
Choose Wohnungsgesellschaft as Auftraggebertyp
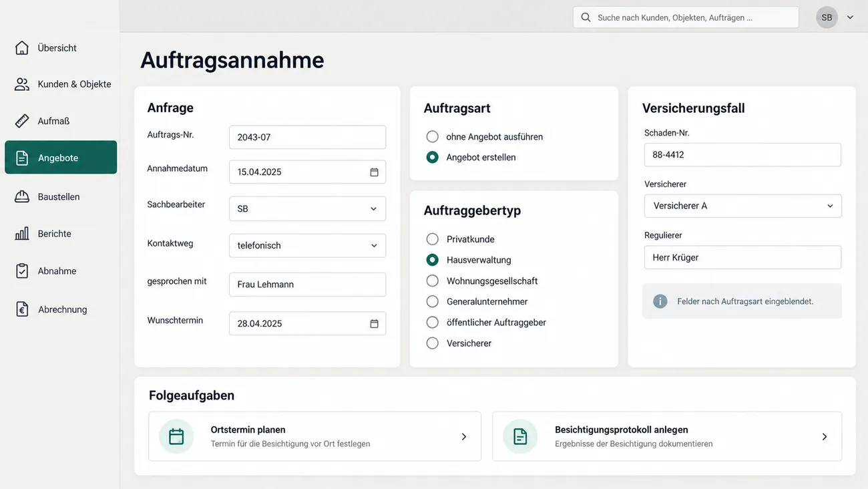tap(433, 281)
